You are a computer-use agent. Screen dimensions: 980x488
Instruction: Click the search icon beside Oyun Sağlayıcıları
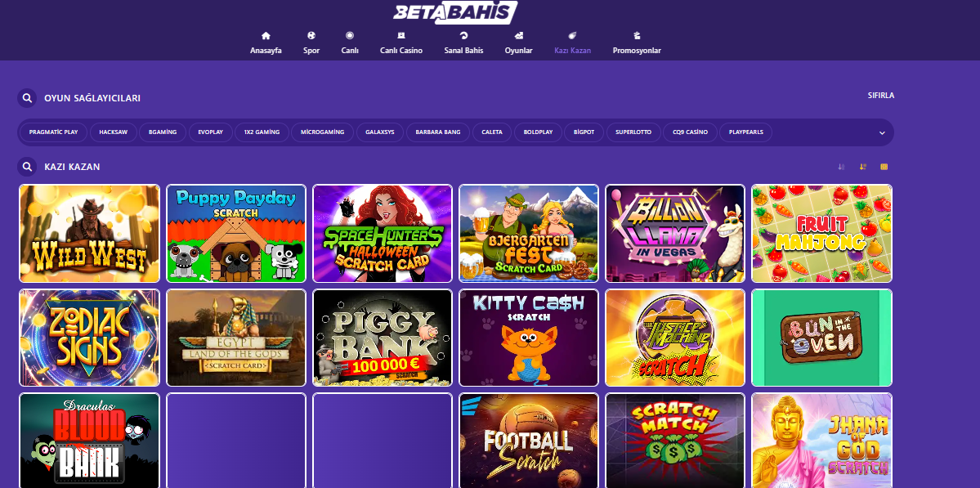point(27,98)
